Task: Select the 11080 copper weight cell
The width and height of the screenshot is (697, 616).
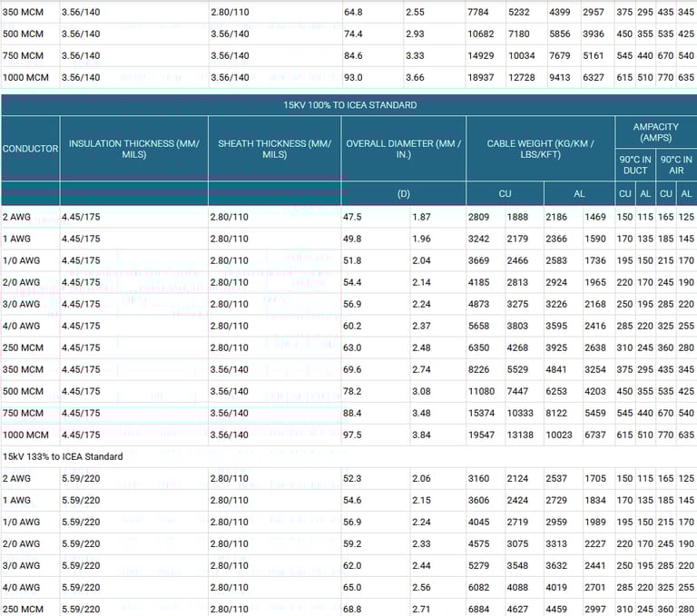Action: point(482,391)
